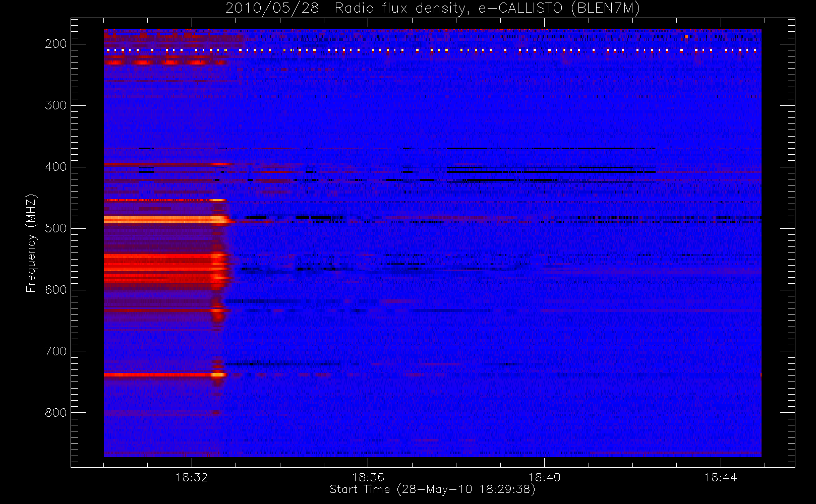
Task: Click the 18:40 time tick label
Action: click(544, 477)
